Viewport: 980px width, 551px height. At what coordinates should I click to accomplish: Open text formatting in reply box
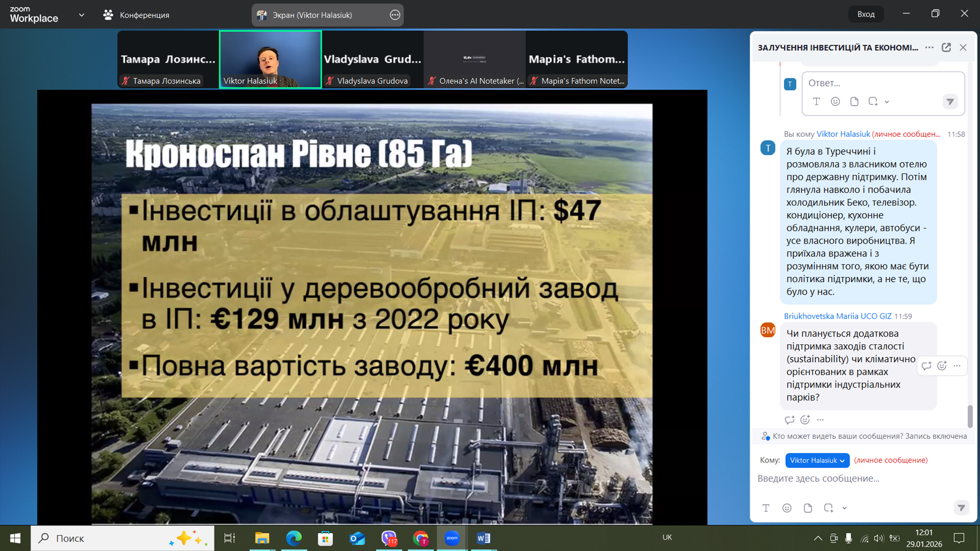click(816, 102)
